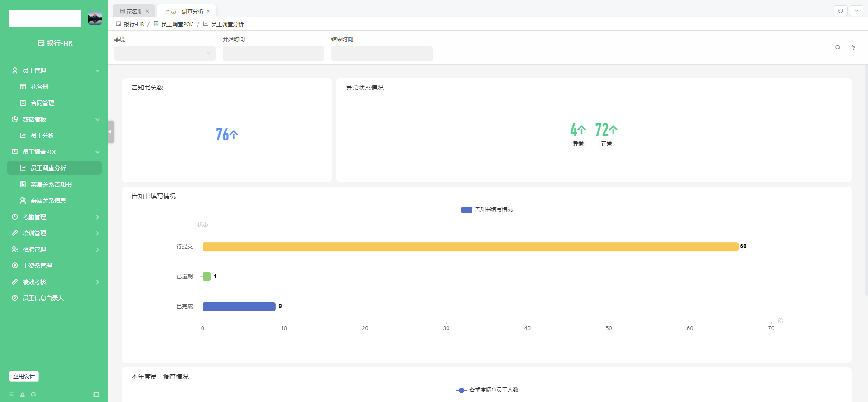Click the menu list icon in sidebar footer
Screen dimensions: 868x402
pyautogui.click(x=12, y=394)
